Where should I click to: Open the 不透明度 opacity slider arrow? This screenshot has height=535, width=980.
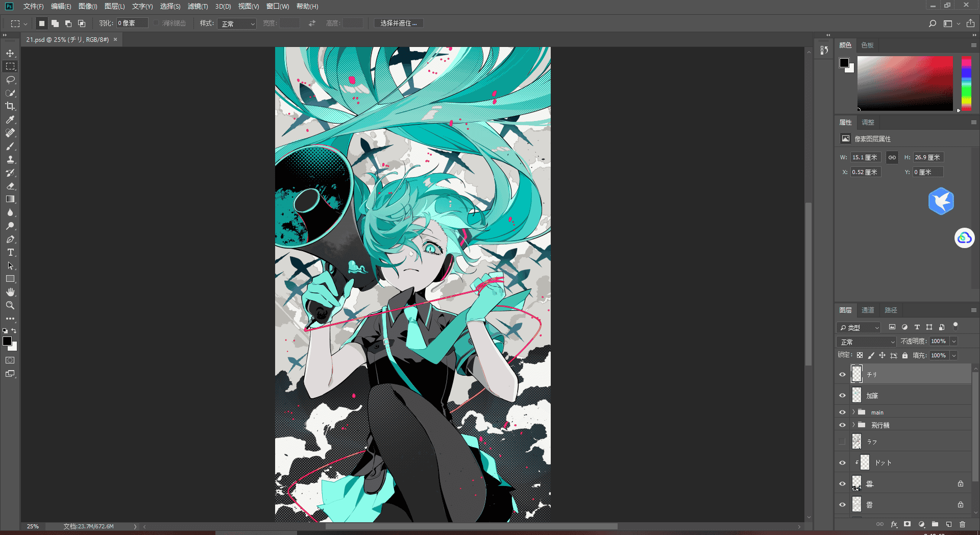point(953,341)
